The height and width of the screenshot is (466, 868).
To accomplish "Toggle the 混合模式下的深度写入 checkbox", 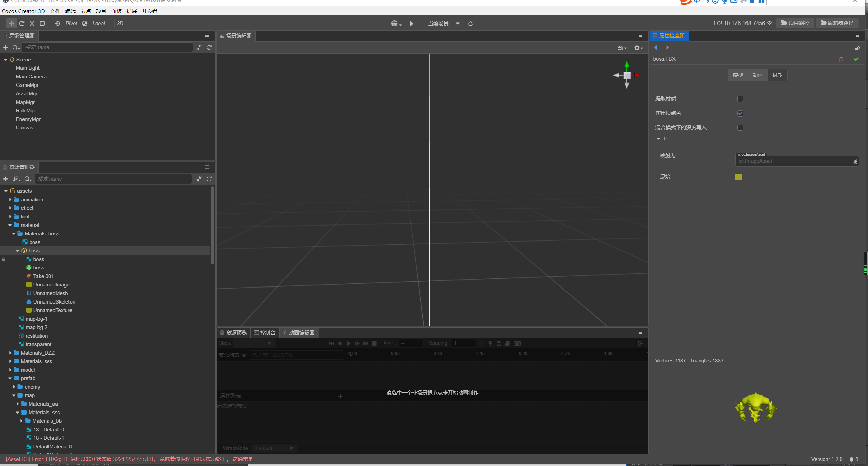I will pyautogui.click(x=740, y=128).
